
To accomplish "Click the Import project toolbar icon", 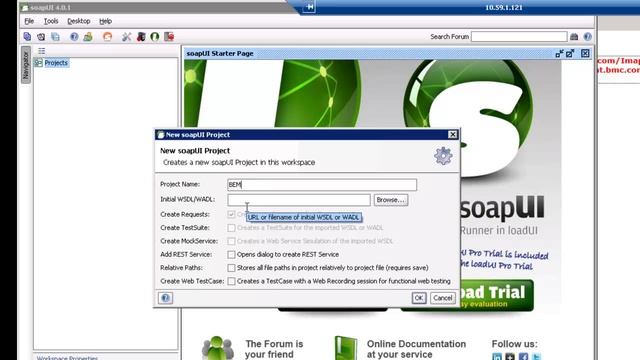I will point(41,37).
